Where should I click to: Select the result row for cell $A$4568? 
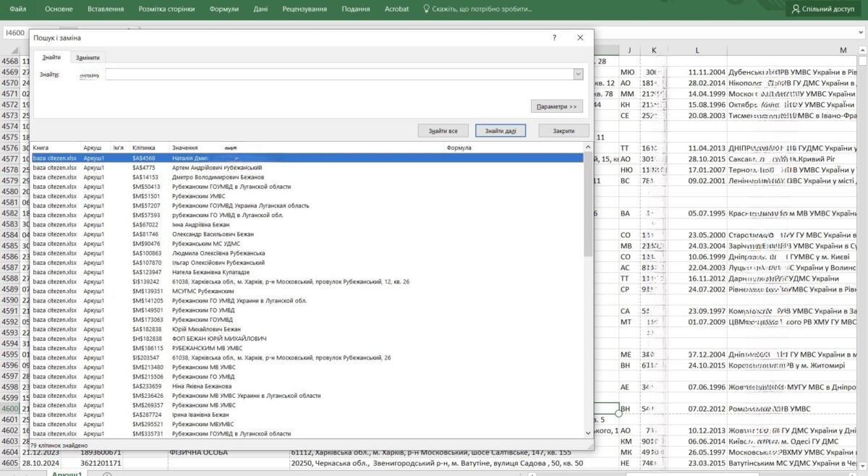[307, 157]
